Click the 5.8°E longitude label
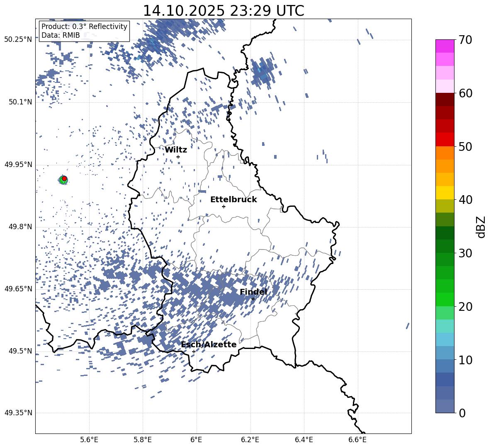491x448 pixels. [x=143, y=440]
